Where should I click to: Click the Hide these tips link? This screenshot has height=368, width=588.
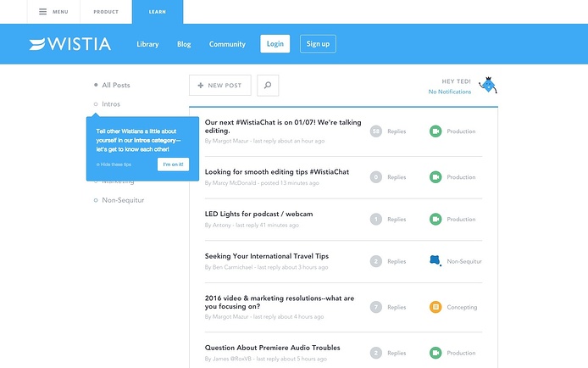point(114,164)
